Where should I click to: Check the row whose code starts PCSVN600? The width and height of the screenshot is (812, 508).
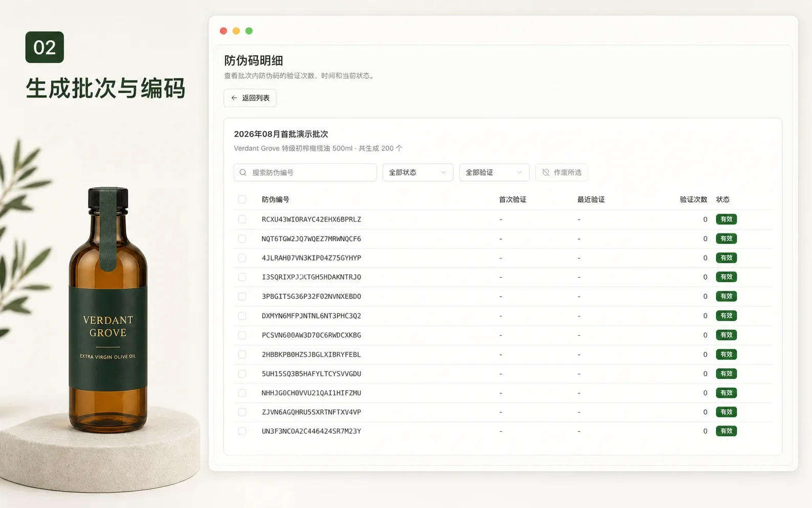[x=242, y=335]
